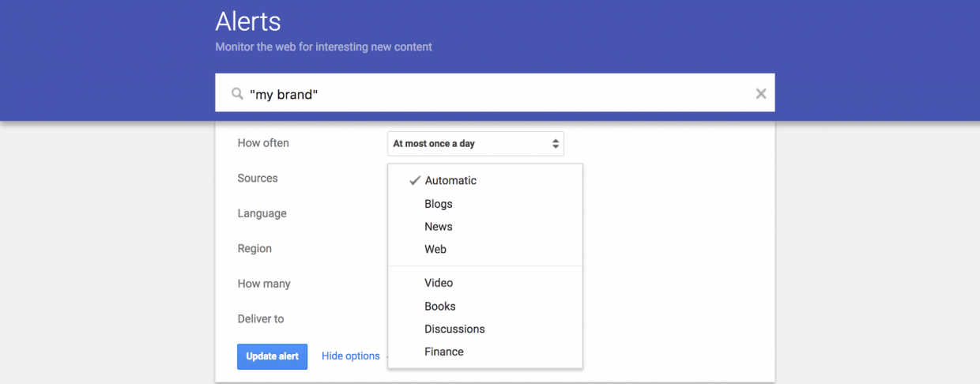Image resolution: width=980 pixels, height=384 pixels.
Task: Click the Deliver to option label
Action: coord(261,319)
